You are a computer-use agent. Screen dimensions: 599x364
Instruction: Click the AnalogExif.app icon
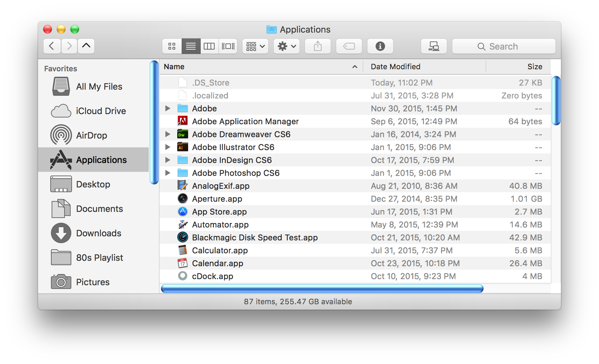[x=183, y=185]
